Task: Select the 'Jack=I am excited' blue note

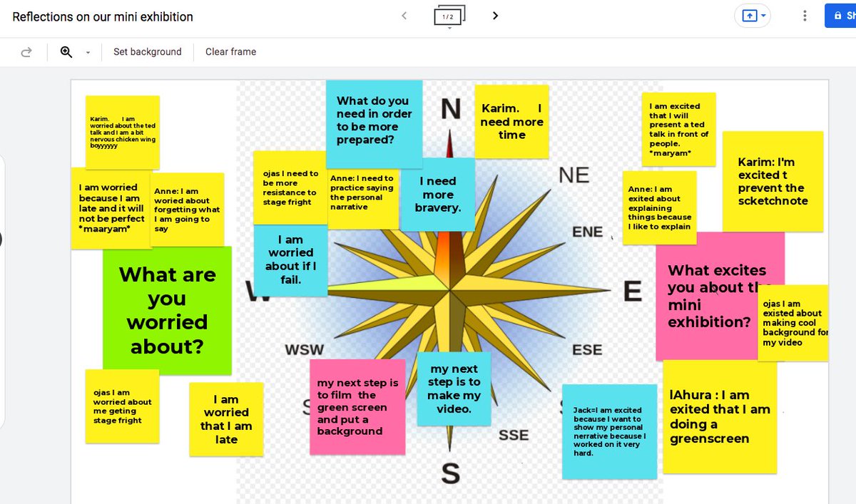Action: [609, 431]
